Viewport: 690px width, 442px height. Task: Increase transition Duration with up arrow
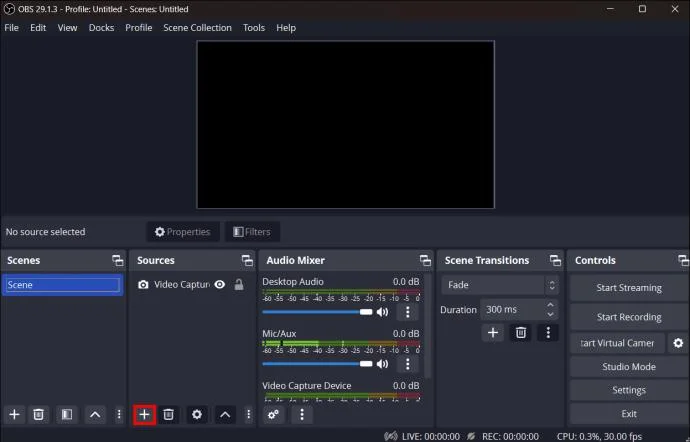click(550, 305)
